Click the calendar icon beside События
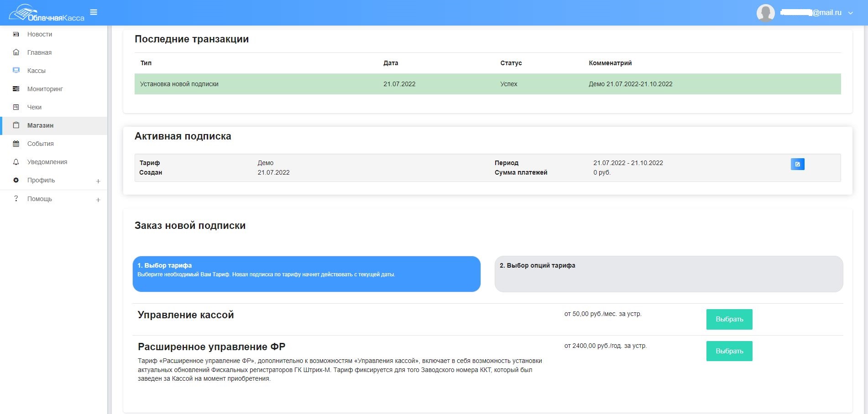Image resolution: width=868 pixels, height=414 pixels. click(x=16, y=144)
